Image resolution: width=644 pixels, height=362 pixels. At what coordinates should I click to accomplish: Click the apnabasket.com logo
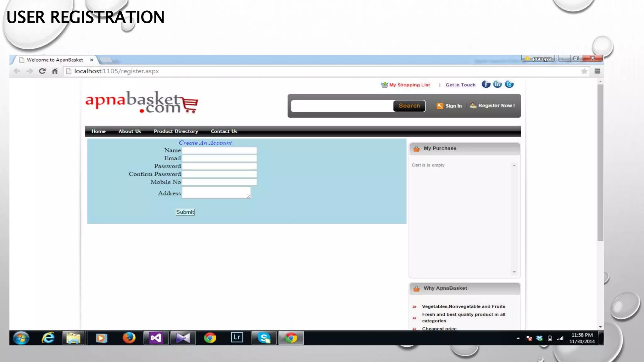[142, 102]
